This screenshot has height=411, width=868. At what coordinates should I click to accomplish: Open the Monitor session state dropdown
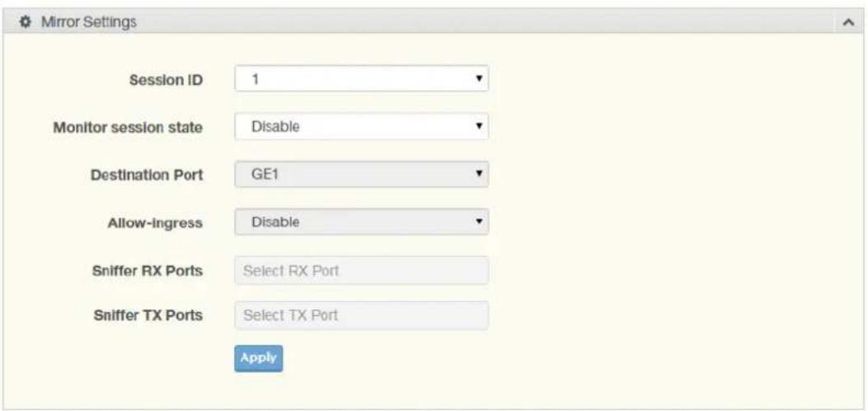point(362,126)
